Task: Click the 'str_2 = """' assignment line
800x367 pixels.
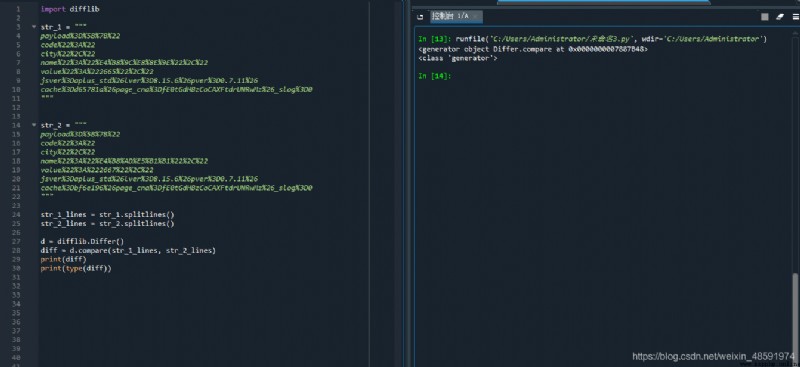Action: point(64,125)
